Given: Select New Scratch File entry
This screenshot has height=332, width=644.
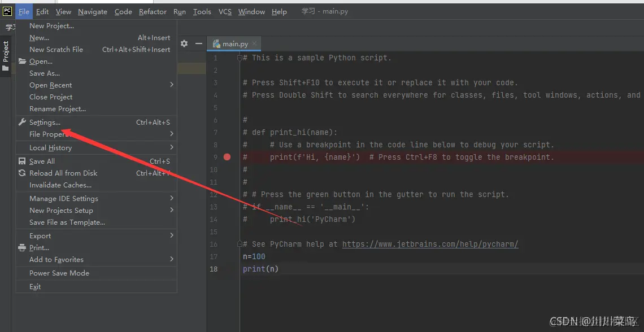Looking at the screenshot, I should [x=96, y=50].
